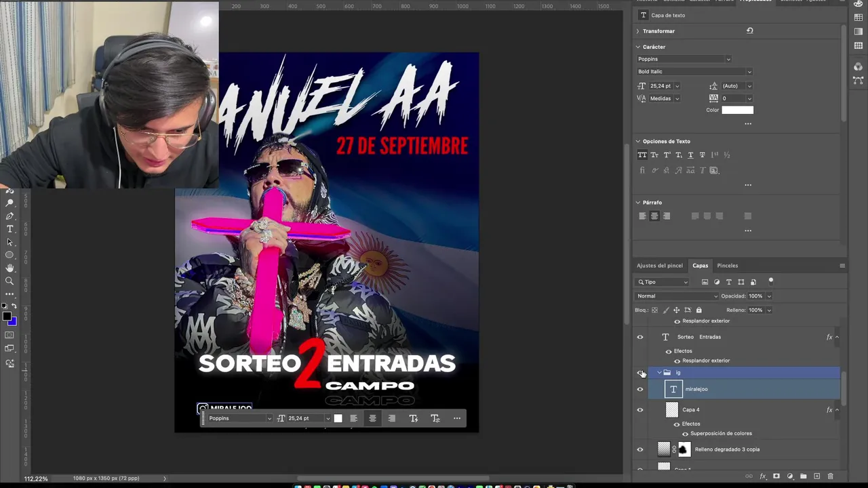Change screen mode icon in toolbar
868x488 pixels.
pos(9,348)
